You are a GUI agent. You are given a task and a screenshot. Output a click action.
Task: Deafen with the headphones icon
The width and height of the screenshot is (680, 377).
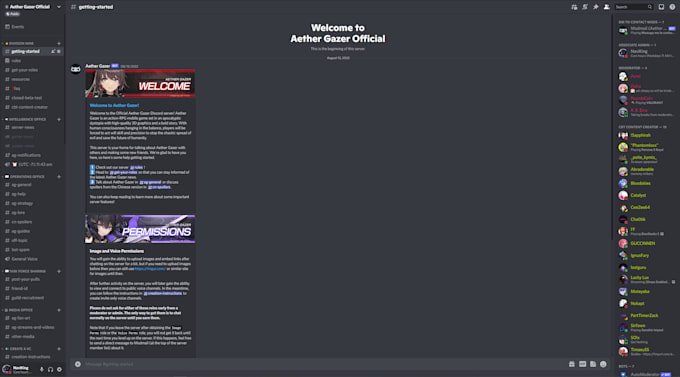(50, 370)
